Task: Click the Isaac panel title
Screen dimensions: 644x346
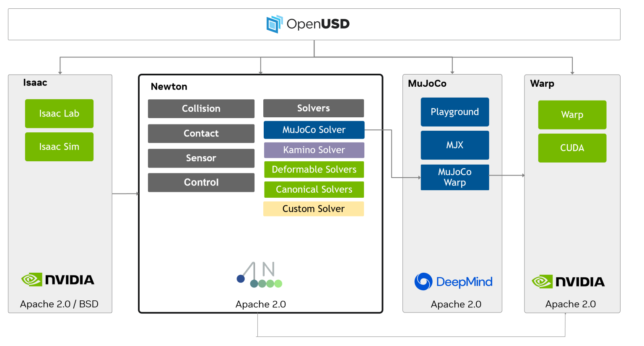Action: tap(35, 83)
